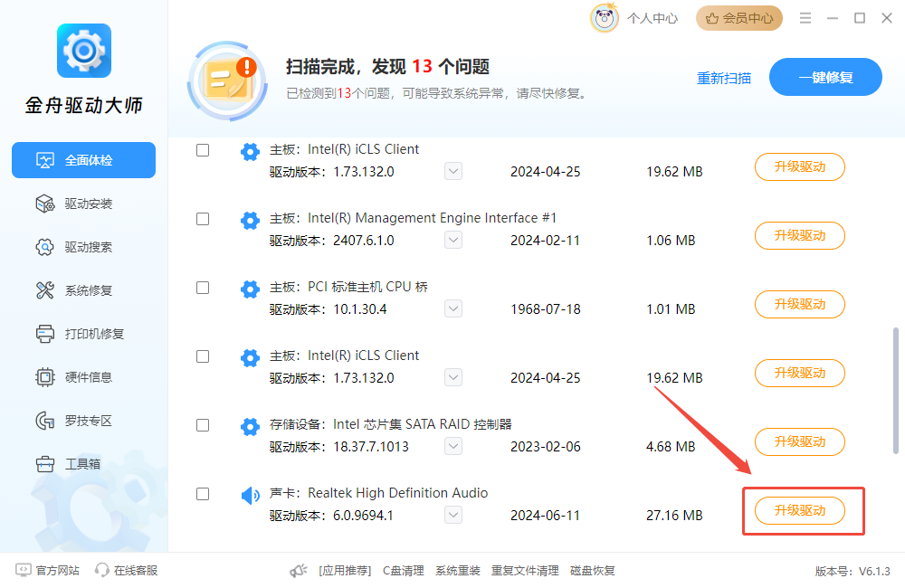
Task: Check the PCI 标准主机 CPU 桥 box
Action: coord(203,288)
